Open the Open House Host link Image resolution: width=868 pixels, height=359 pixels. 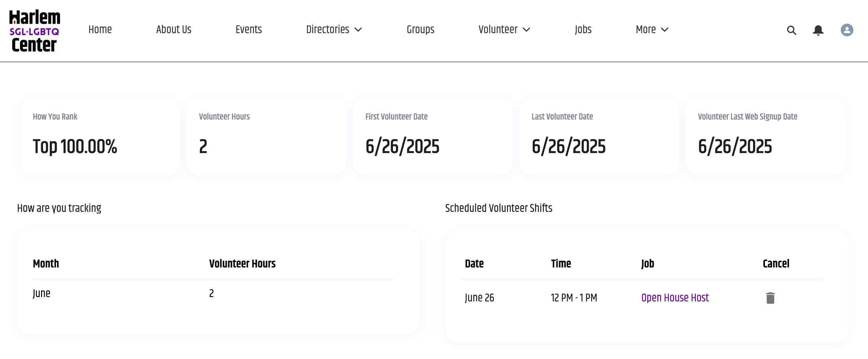tap(675, 298)
